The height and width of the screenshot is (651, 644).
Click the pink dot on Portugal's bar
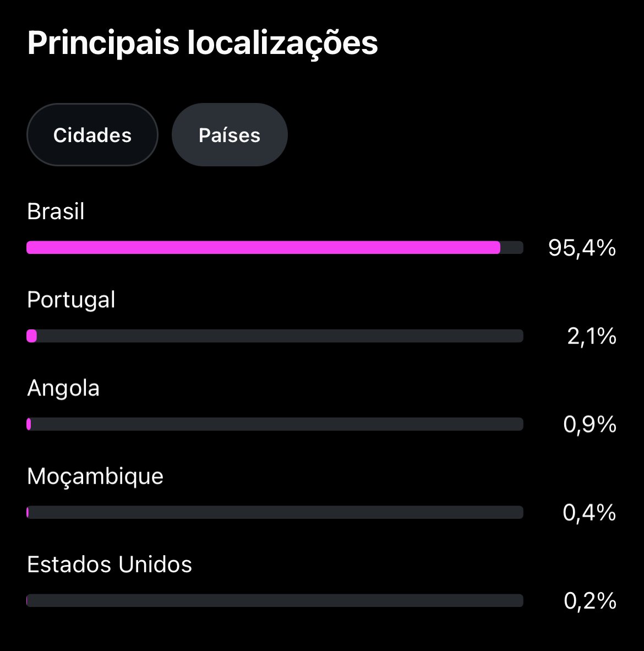(32, 336)
